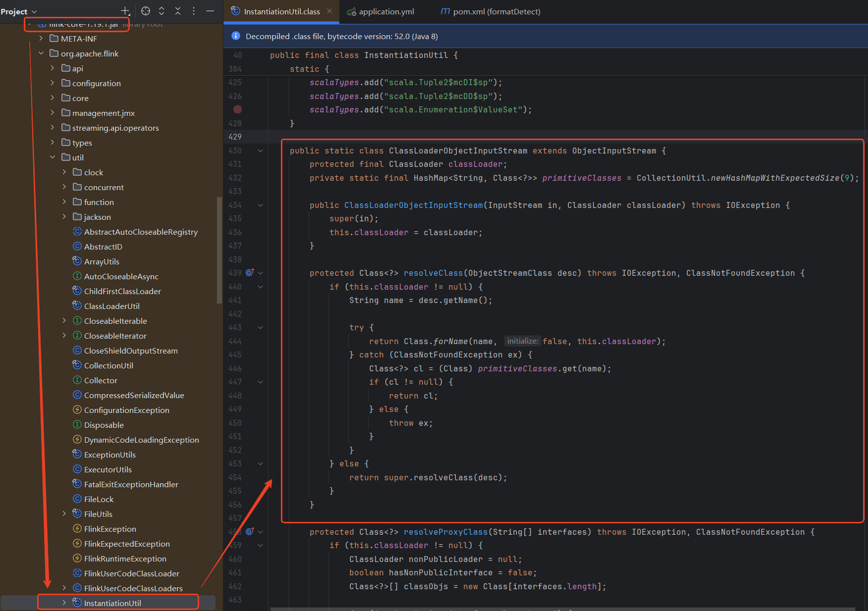
Task: Click the class icon beside ExecutorUtils
Action: click(x=77, y=469)
